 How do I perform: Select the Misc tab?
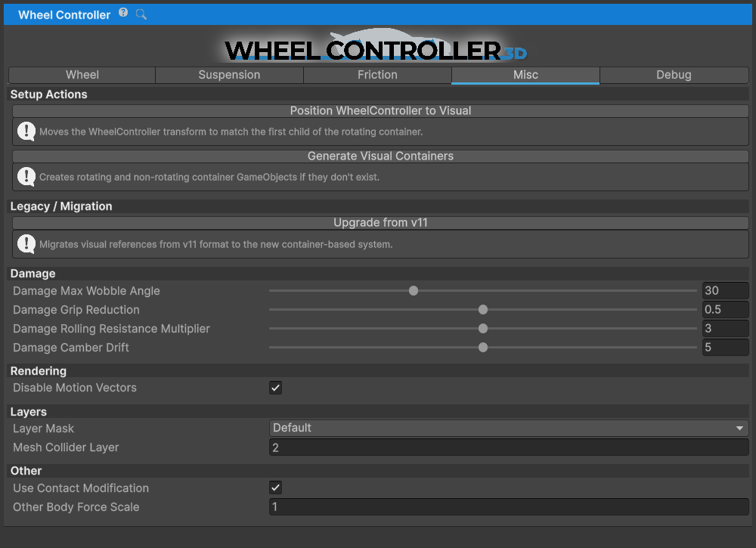click(525, 75)
